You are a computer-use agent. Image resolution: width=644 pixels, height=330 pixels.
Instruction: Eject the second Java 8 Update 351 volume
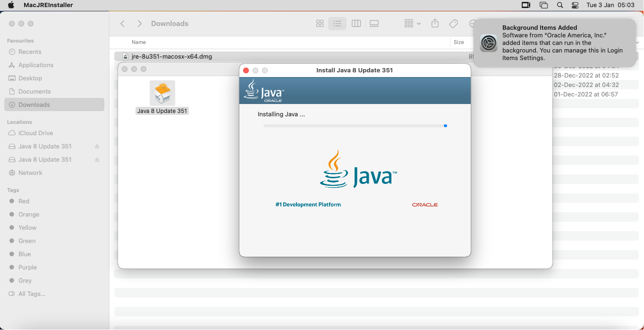(x=97, y=160)
